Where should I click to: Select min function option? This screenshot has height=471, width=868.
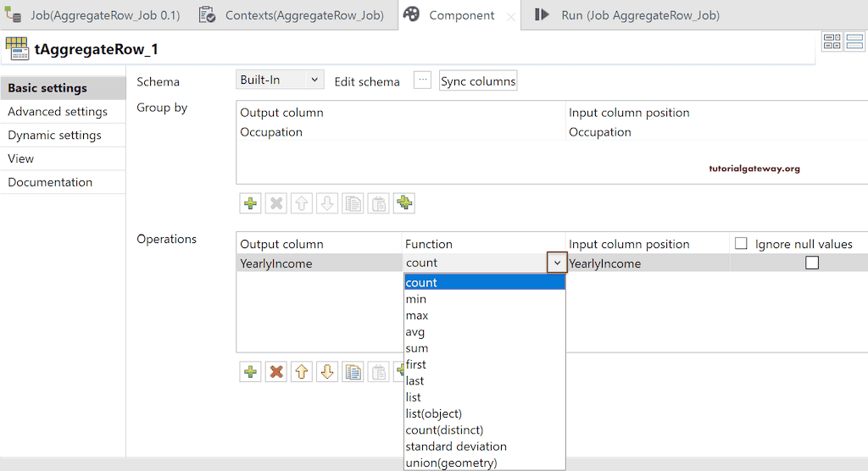484,299
